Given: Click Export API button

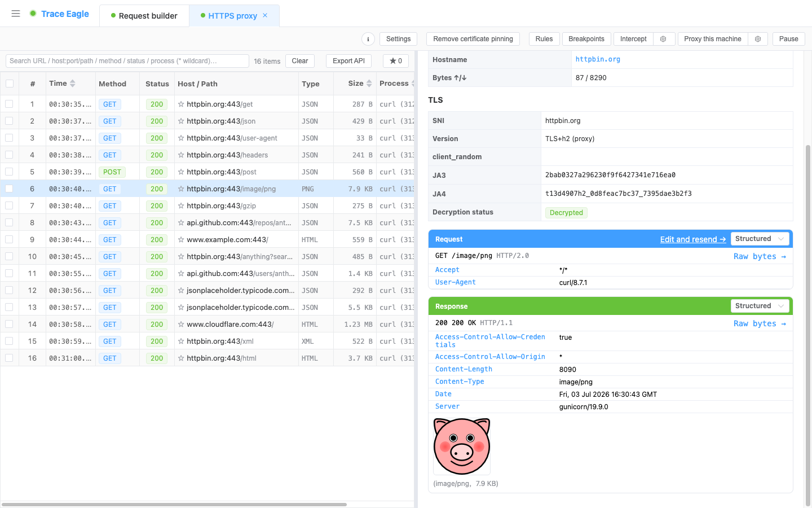Looking at the screenshot, I should pos(348,61).
